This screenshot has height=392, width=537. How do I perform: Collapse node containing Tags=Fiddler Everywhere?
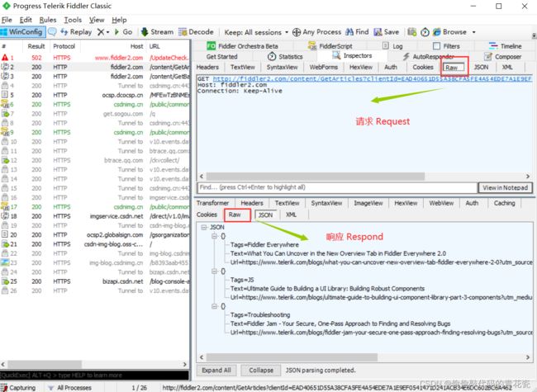coord(215,236)
